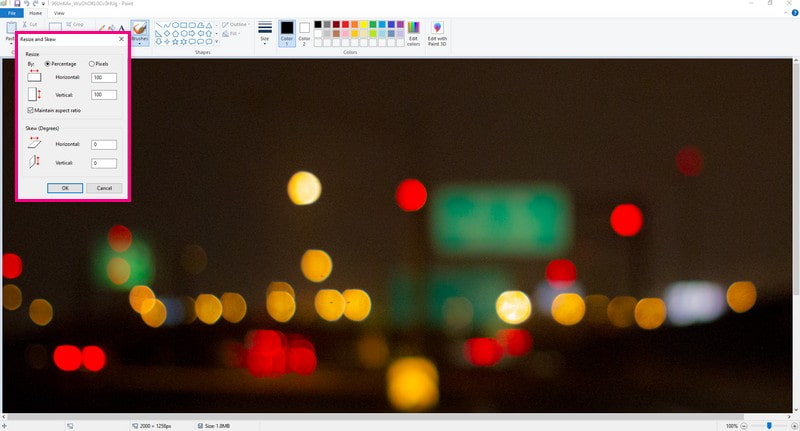Click Edit with Paint 3D icon
The image size is (800, 431).
pos(437,32)
